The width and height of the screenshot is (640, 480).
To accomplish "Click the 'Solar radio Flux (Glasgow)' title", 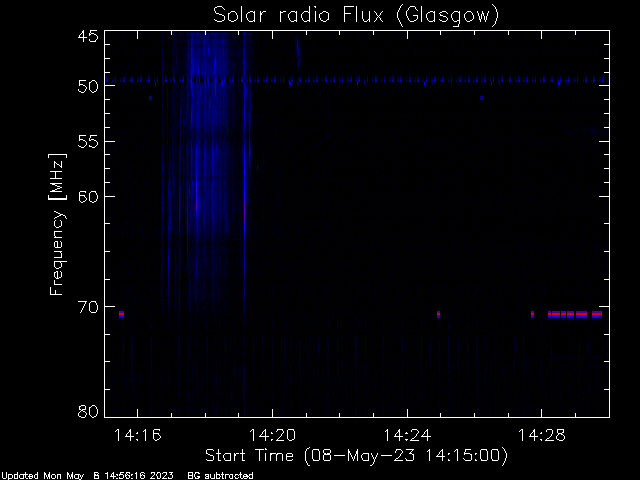I will (356, 16).
